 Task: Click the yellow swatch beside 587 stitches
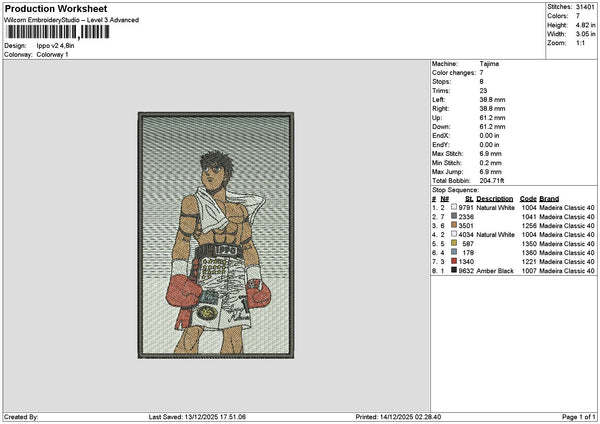pos(454,243)
